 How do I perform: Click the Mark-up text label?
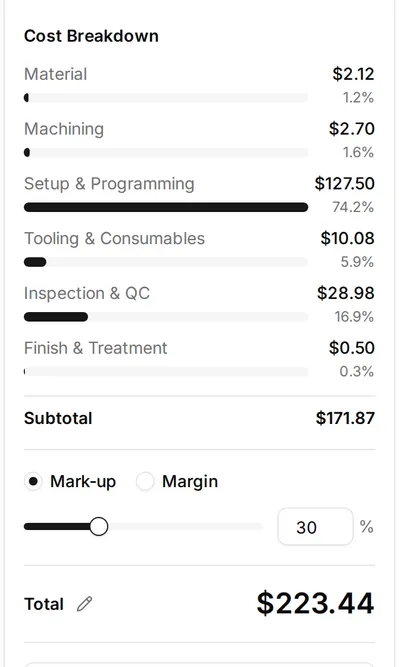pos(83,482)
